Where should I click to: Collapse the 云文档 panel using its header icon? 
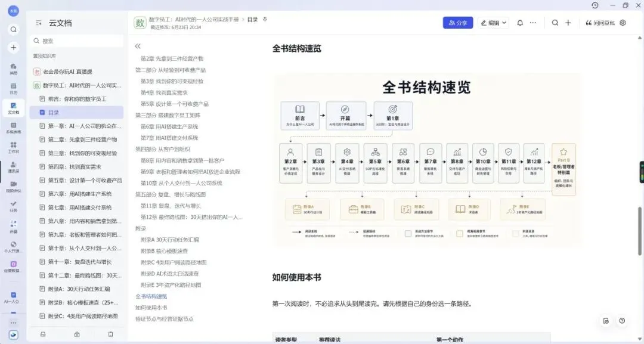[x=39, y=23]
